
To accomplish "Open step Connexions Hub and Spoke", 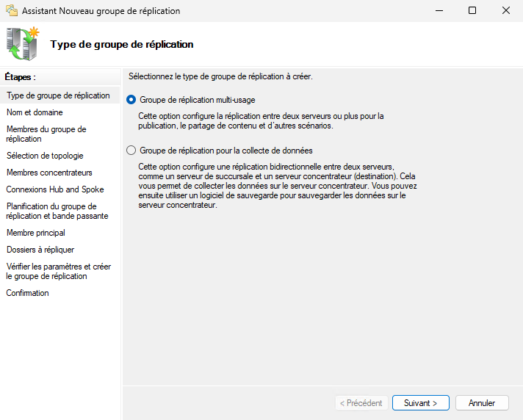I will click(55, 189).
